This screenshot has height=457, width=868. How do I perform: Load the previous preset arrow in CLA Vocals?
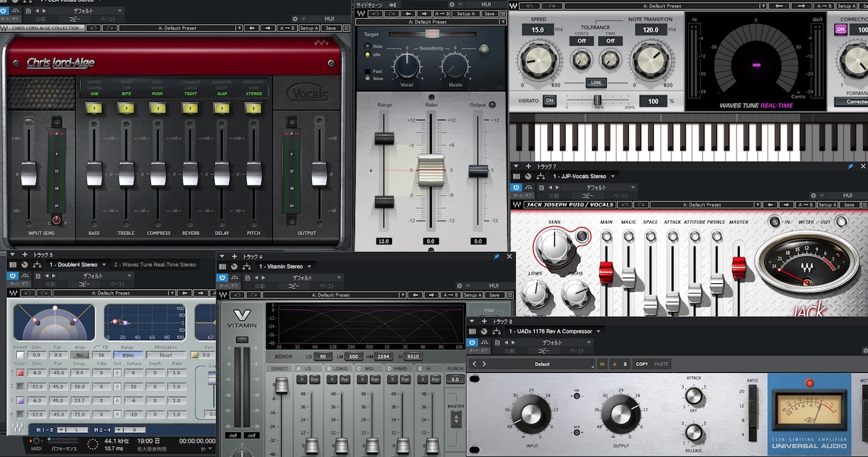[x=252, y=28]
